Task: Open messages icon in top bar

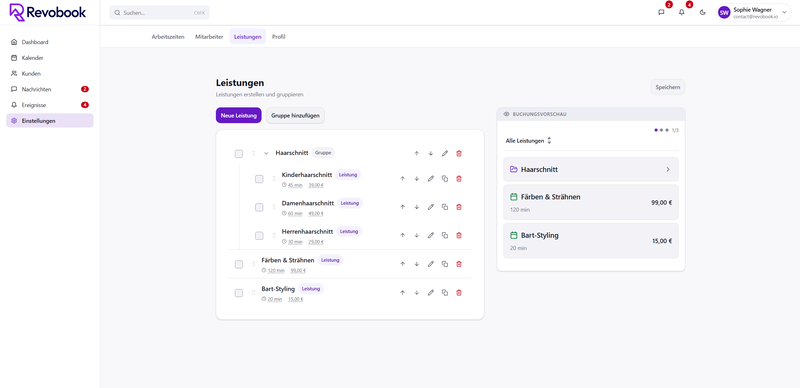Action: click(661, 12)
